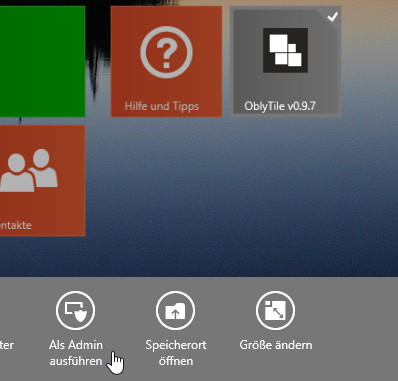The image size is (398, 381).
Task: Click the question mark circle icon
Action: (x=166, y=53)
